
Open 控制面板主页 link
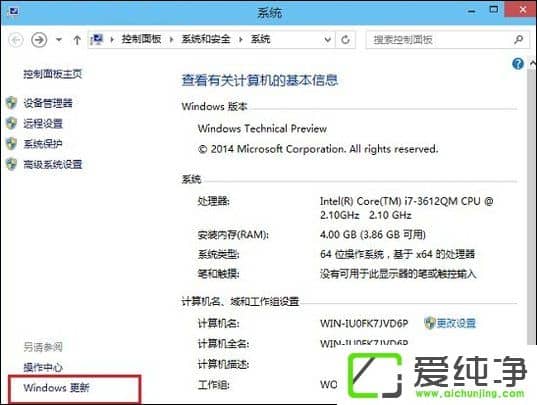(53, 74)
